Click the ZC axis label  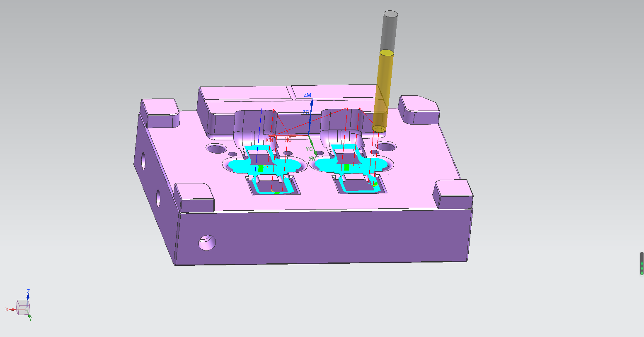[305, 112]
